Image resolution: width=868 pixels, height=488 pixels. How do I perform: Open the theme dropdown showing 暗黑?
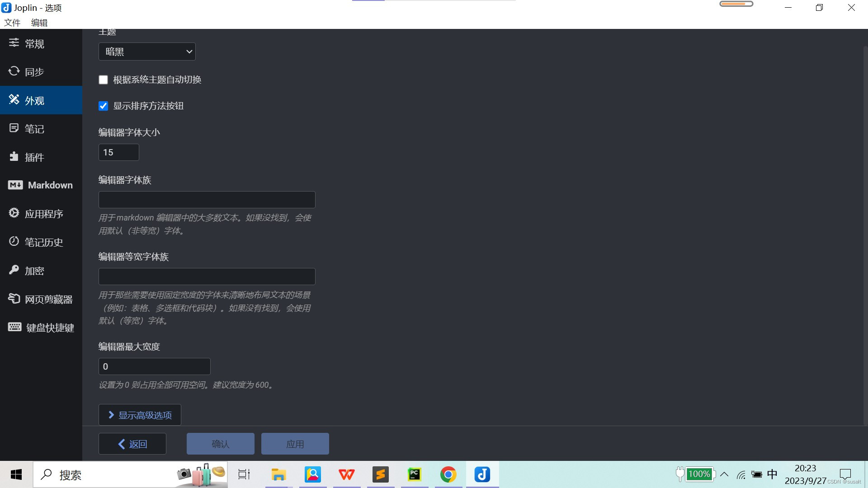[x=147, y=52]
